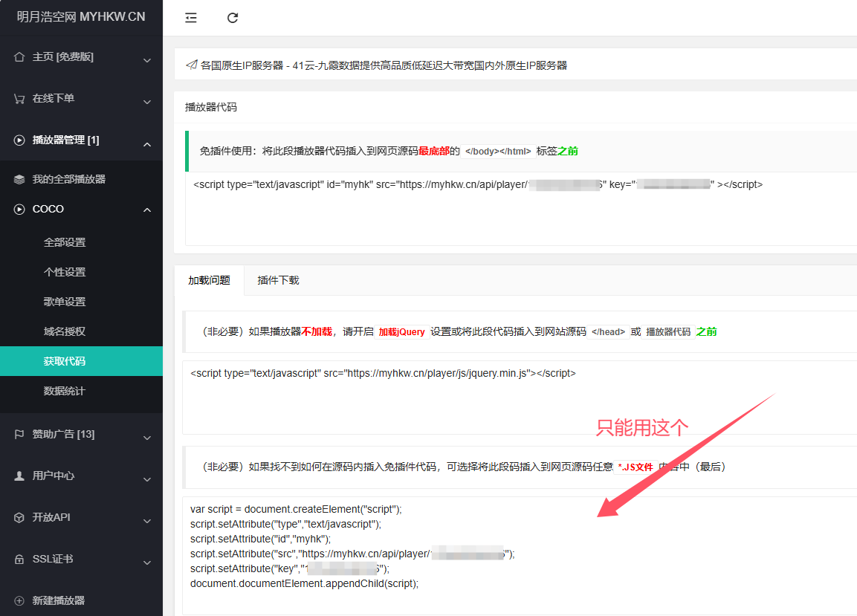The height and width of the screenshot is (616, 857).
Task: Click the layers icon beside 我的全部播放器
Action: pos(19,179)
